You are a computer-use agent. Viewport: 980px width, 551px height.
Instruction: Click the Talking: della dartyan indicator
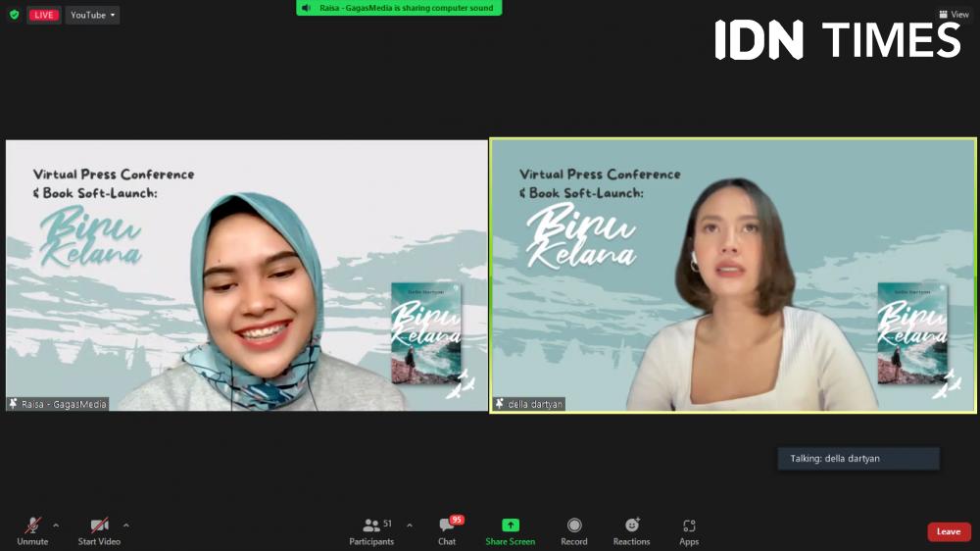[x=858, y=459]
